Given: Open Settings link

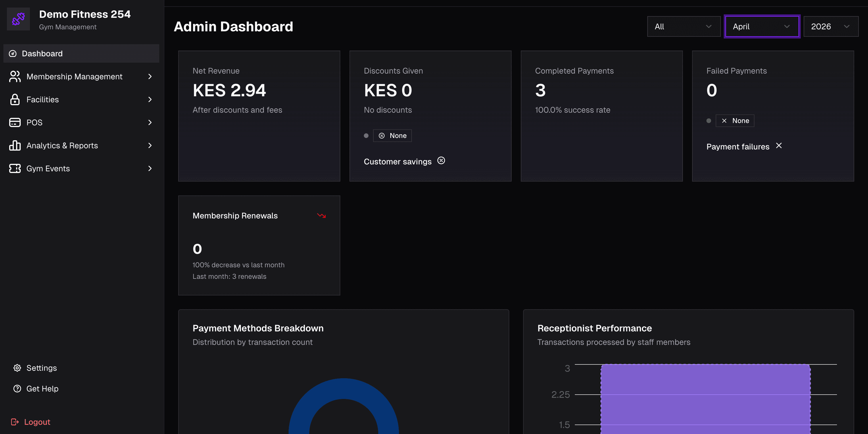Looking at the screenshot, I should point(35,368).
